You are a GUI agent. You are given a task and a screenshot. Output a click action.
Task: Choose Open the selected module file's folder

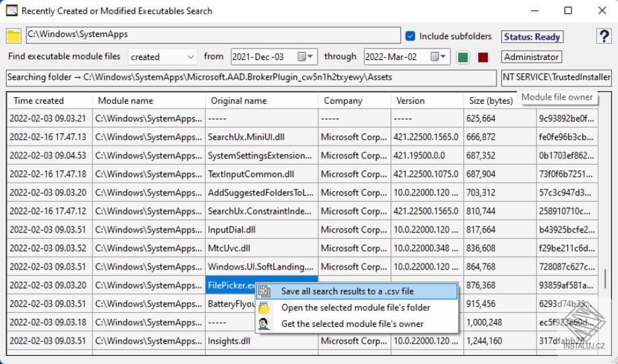[357, 307]
